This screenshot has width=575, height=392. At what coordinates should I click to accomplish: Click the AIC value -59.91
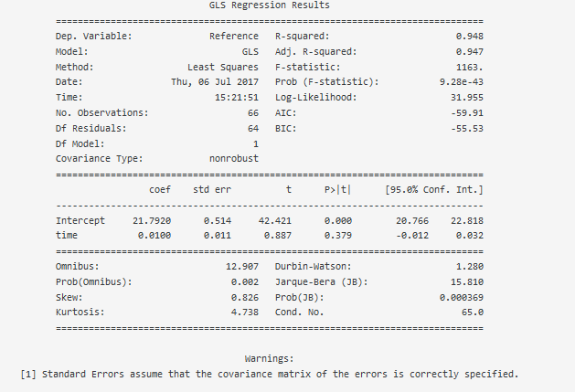point(467,113)
